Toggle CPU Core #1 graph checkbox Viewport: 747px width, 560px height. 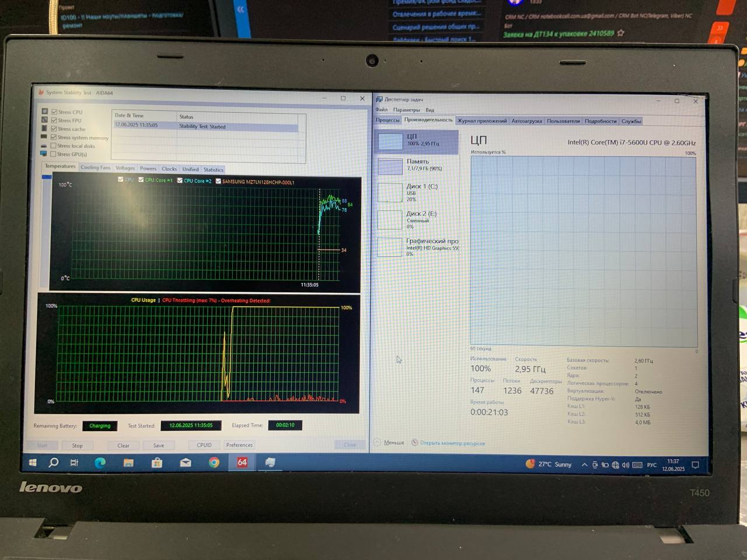[x=141, y=180]
